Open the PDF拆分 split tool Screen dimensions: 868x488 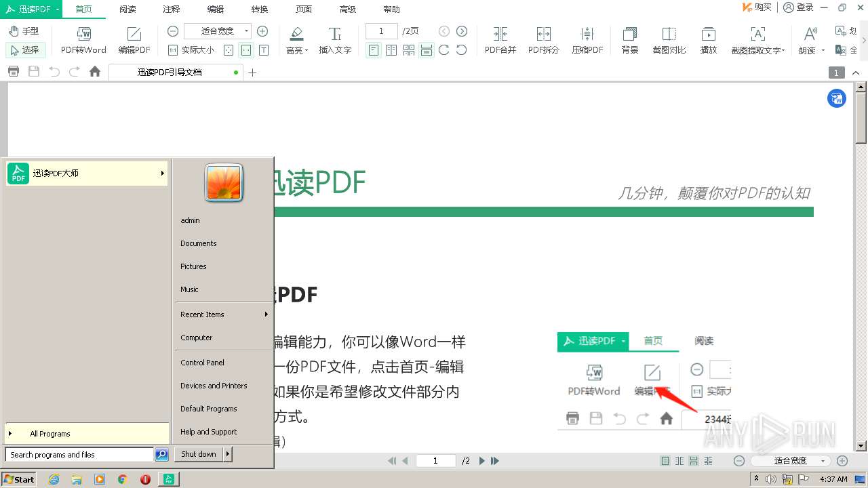point(544,41)
